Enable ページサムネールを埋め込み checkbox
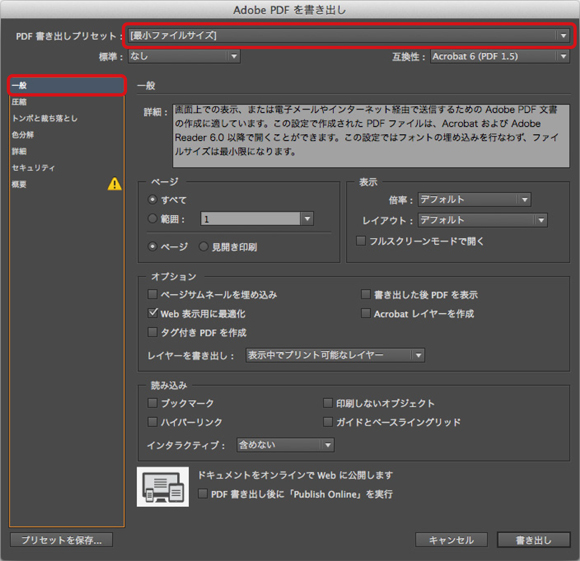The image size is (580, 561). (x=152, y=294)
